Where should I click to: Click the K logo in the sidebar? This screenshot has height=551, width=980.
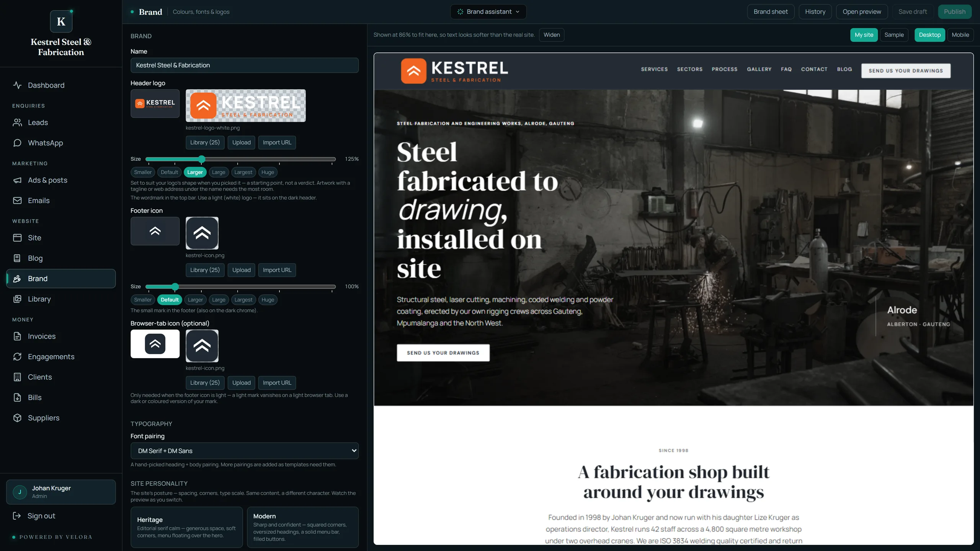61,21
